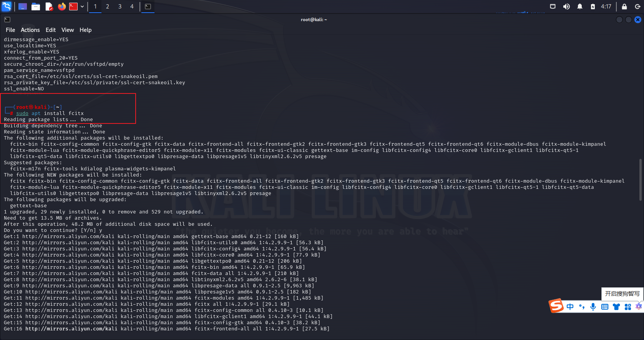Open the file manager from the panel
Image resolution: width=644 pixels, height=340 pixels.
click(36, 7)
